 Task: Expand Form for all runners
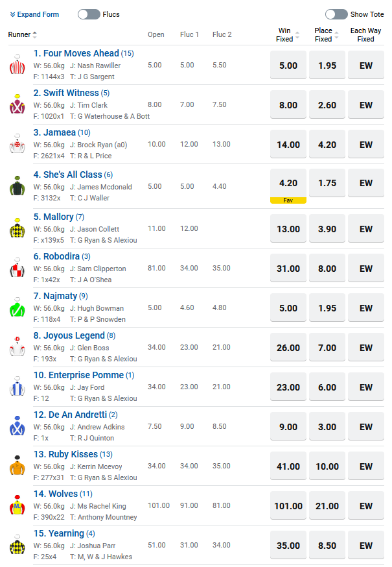34,14
